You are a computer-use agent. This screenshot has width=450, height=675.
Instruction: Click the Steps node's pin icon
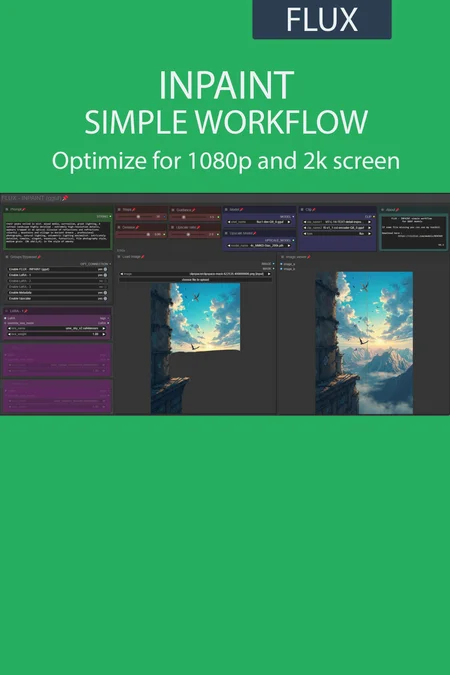(x=134, y=210)
